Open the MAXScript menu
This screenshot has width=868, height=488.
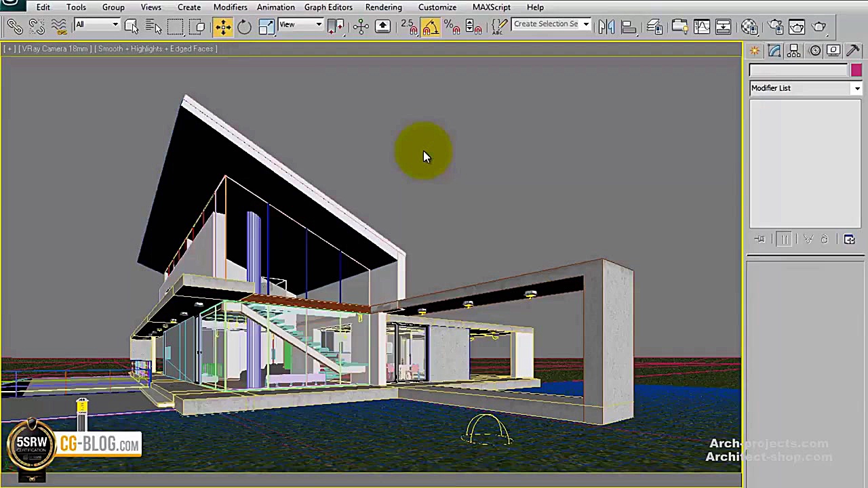click(x=491, y=7)
